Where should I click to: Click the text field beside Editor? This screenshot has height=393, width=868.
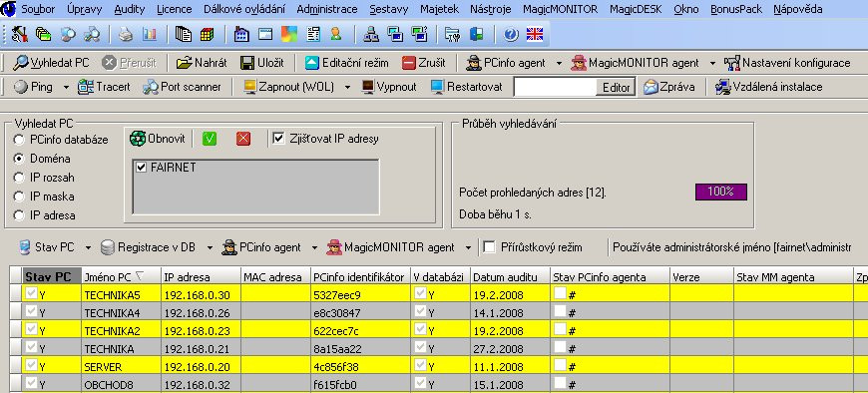555,88
